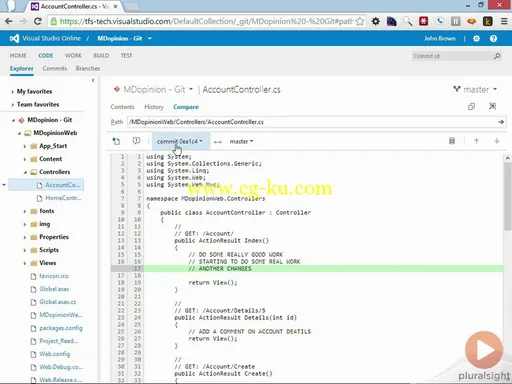Click the copy/clone icon beside Compare tabs

tap(471, 107)
